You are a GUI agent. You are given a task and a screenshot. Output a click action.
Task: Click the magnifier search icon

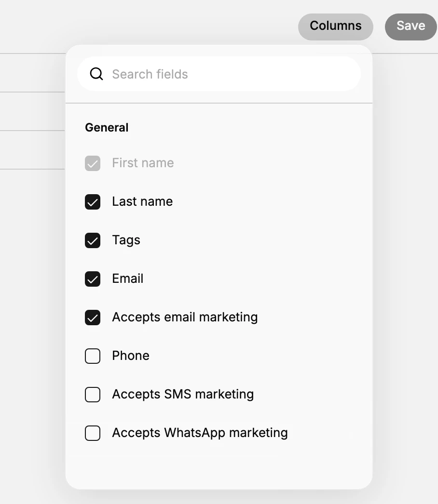tap(96, 74)
